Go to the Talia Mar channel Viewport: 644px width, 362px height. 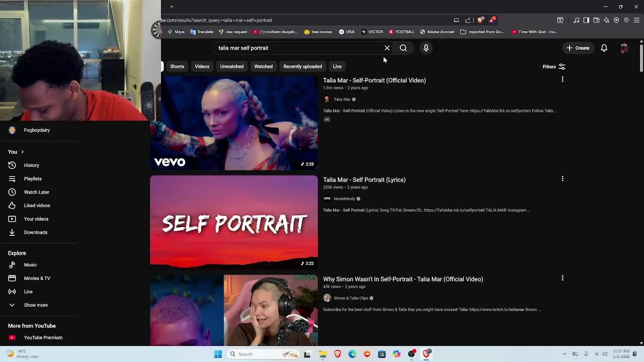point(342,100)
